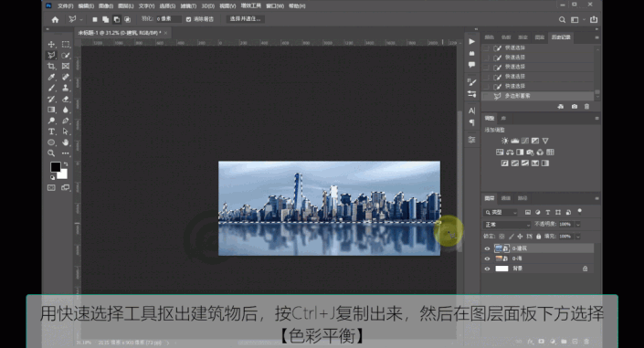Toggle lock position icon in Layers

[x=520, y=237]
